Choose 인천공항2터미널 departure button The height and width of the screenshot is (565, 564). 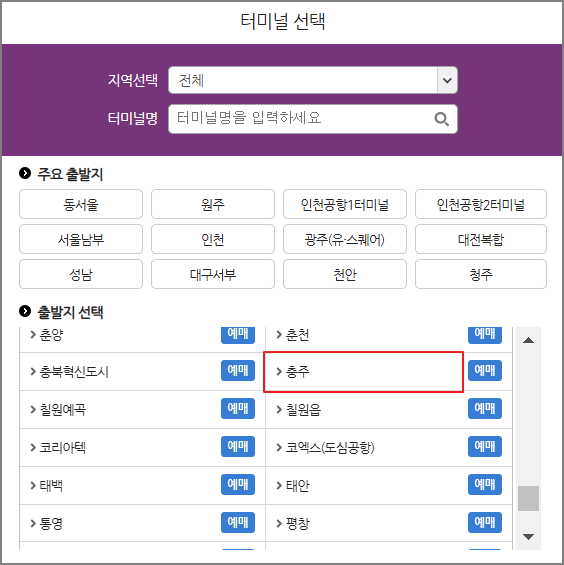pyautogui.click(x=481, y=204)
